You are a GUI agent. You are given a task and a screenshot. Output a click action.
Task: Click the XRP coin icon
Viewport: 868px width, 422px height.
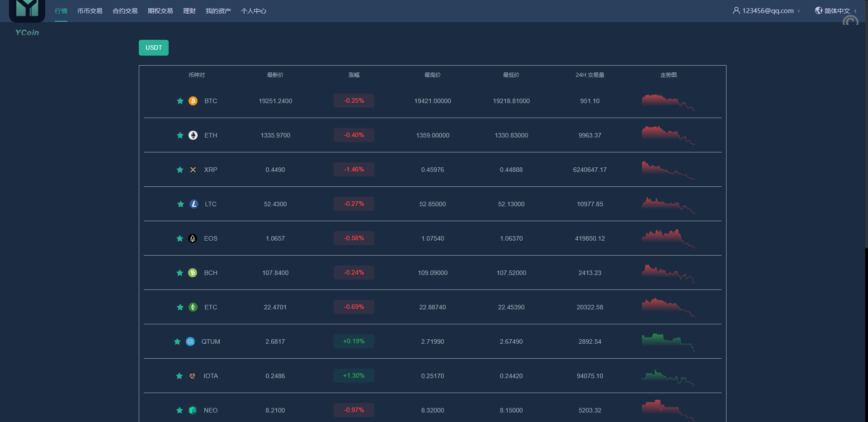[x=193, y=170]
